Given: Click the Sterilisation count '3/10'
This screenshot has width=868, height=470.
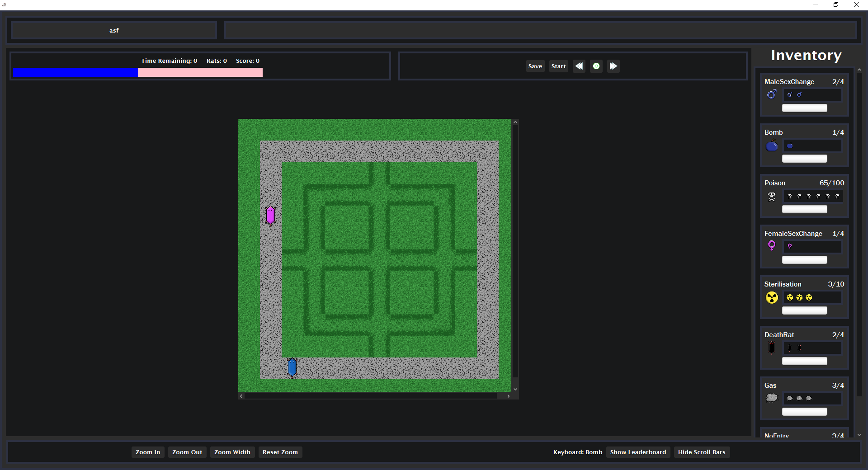Looking at the screenshot, I should click(x=836, y=284).
